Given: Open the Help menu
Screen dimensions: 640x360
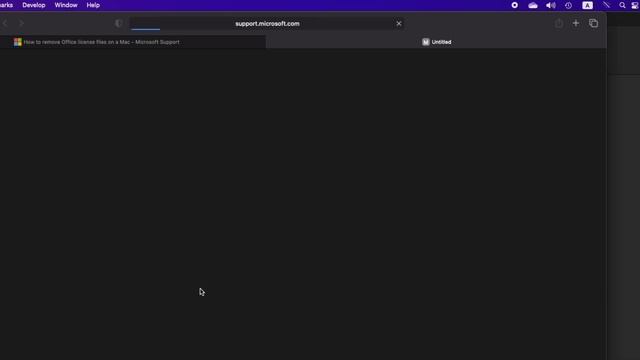Looking at the screenshot, I should pyautogui.click(x=93, y=5).
